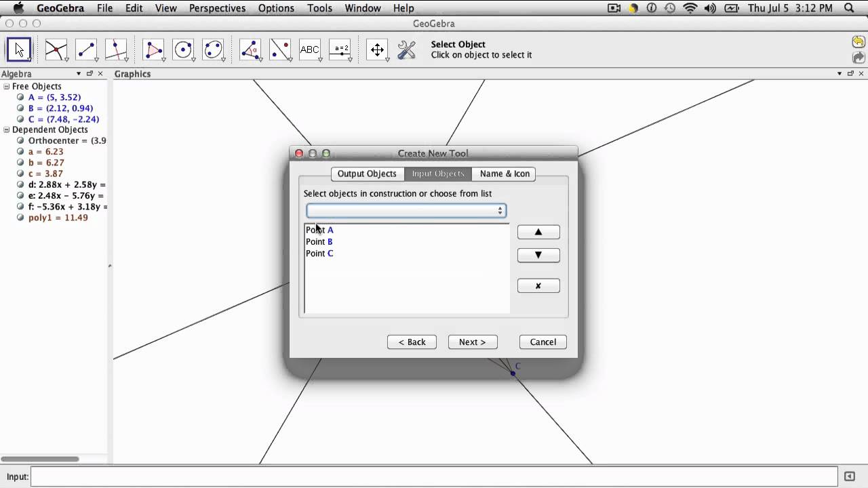Toggle visibility of segment b = 6.27

pos(21,163)
